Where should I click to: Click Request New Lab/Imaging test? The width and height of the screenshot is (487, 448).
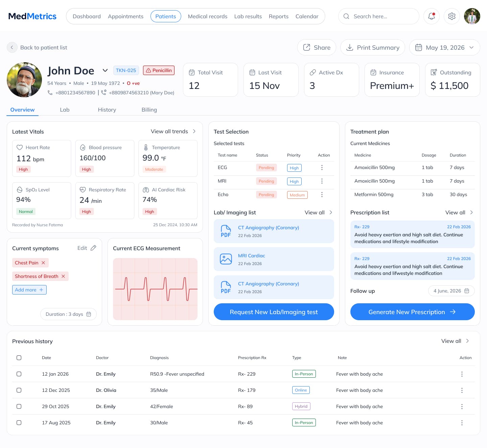pyautogui.click(x=274, y=312)
